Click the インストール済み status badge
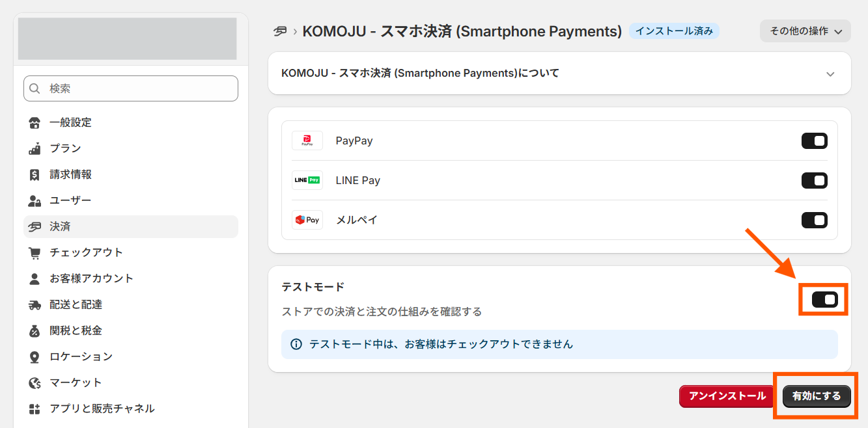Image resolution: width=868 pixels, height=428 pixels. tap(674, 31)
